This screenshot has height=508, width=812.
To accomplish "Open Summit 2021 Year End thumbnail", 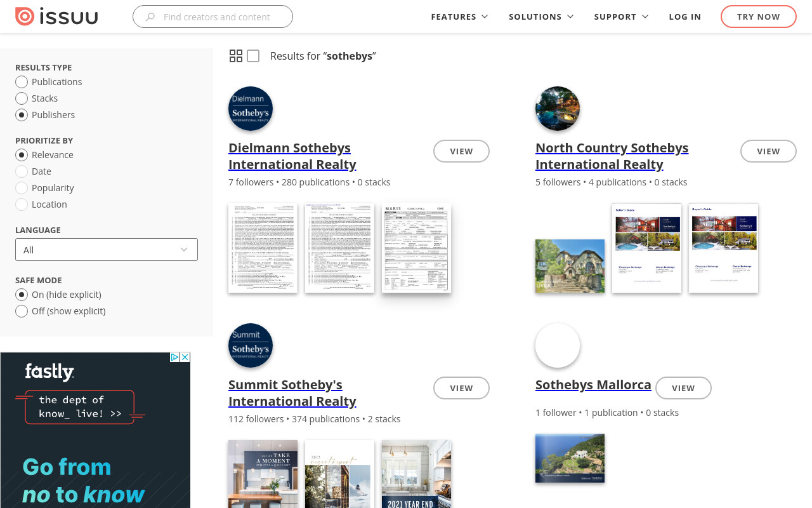I will tap(416, 474).
